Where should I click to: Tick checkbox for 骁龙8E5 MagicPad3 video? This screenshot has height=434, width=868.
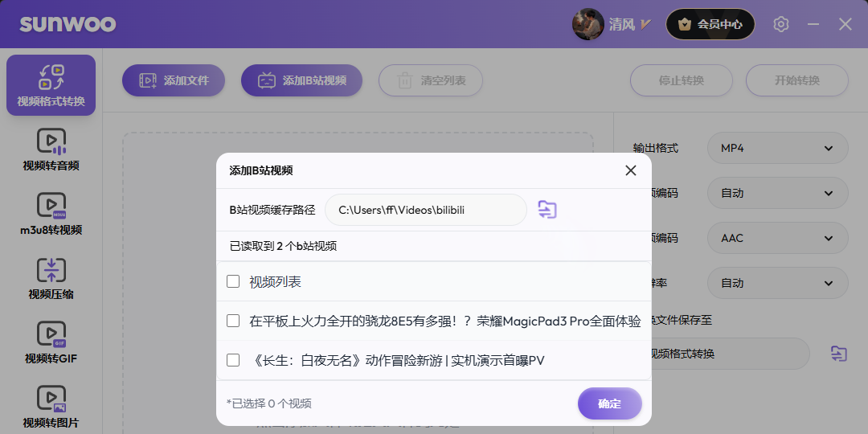233,321
